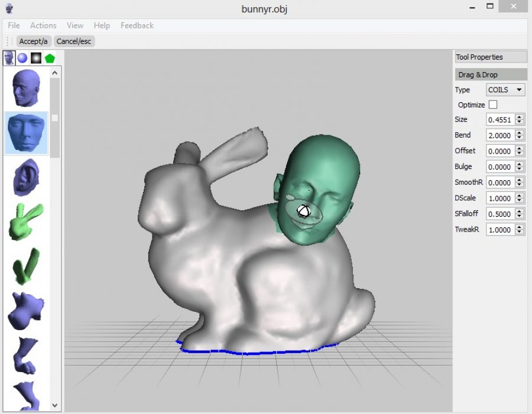Open the File menu
The height and width of the screenshot is (414, 532).
coord(14,25)
